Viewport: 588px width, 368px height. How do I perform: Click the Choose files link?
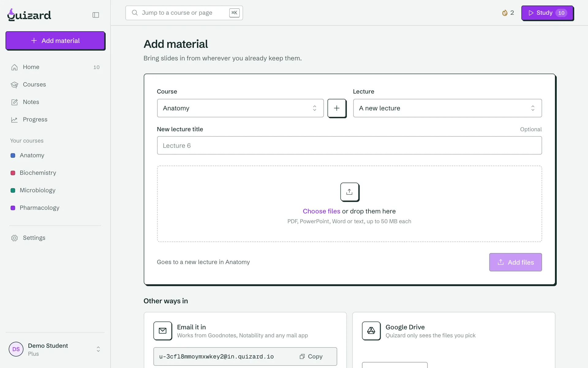point(321,211)
